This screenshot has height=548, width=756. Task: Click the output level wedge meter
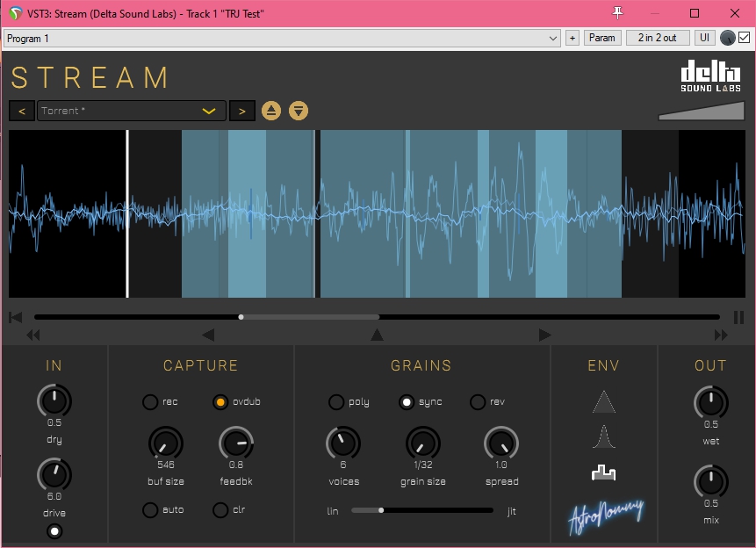click(x=702, y=111)
